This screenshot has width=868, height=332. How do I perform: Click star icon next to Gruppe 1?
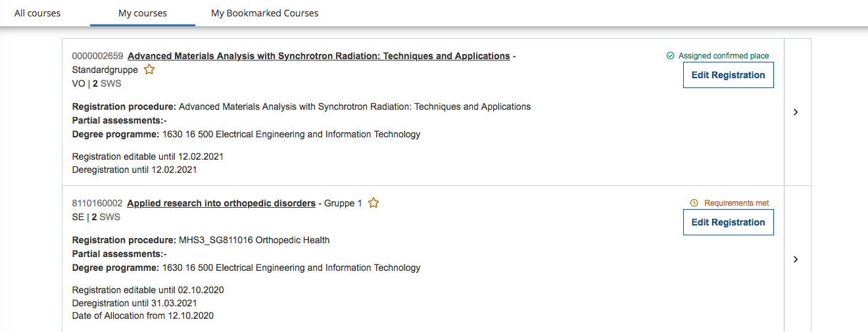(374, 203)
